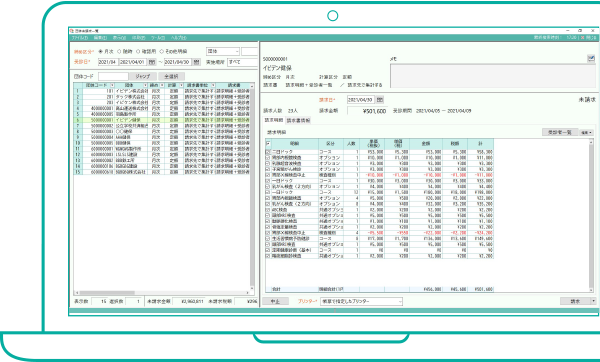600x362 pixels.
Task: Click the app icon in the title bar
Action: [x=72, y=31]
